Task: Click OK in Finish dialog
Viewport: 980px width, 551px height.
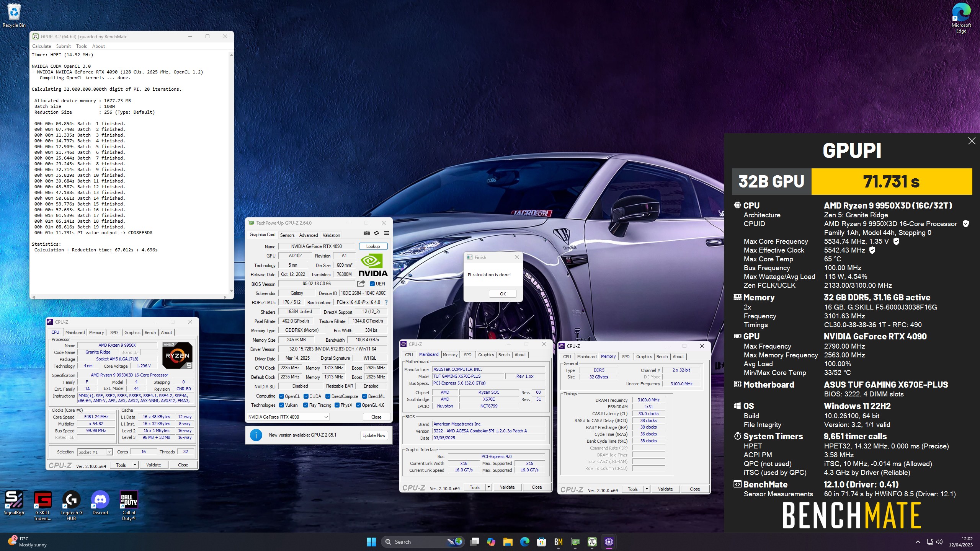Action: click(x=503, y=294)
